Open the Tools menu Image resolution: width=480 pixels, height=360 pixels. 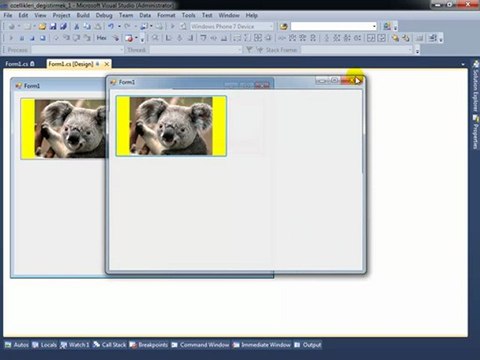click(188, 15)
